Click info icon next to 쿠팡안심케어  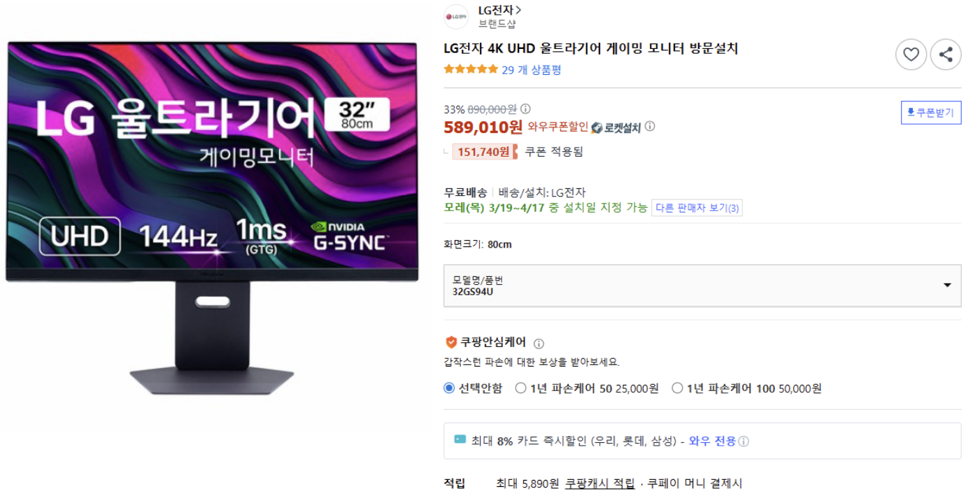[x=539, y=343]
